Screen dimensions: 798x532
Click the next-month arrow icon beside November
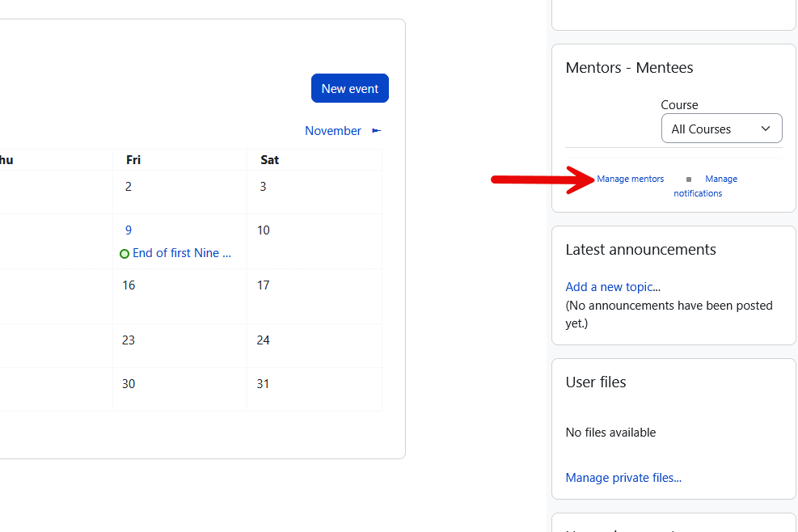tap(377, 131)
